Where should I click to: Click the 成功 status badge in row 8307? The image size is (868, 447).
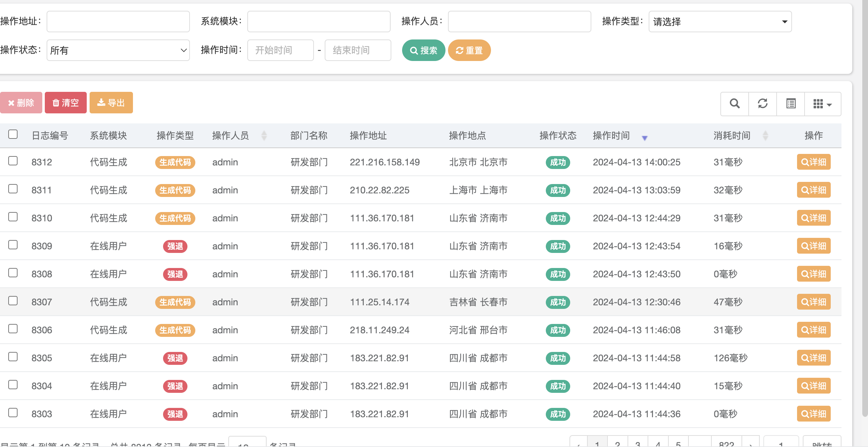click(558, 302)
